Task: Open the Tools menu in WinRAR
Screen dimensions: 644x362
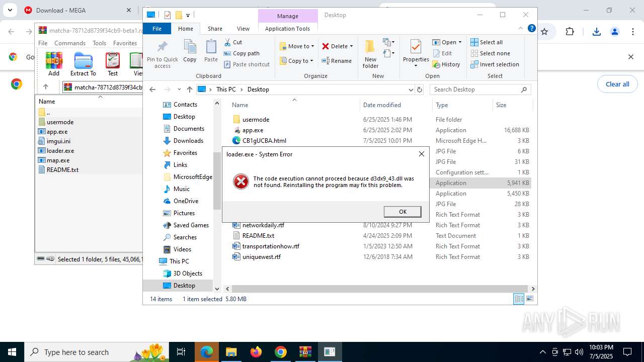Action: click(99, 43)
